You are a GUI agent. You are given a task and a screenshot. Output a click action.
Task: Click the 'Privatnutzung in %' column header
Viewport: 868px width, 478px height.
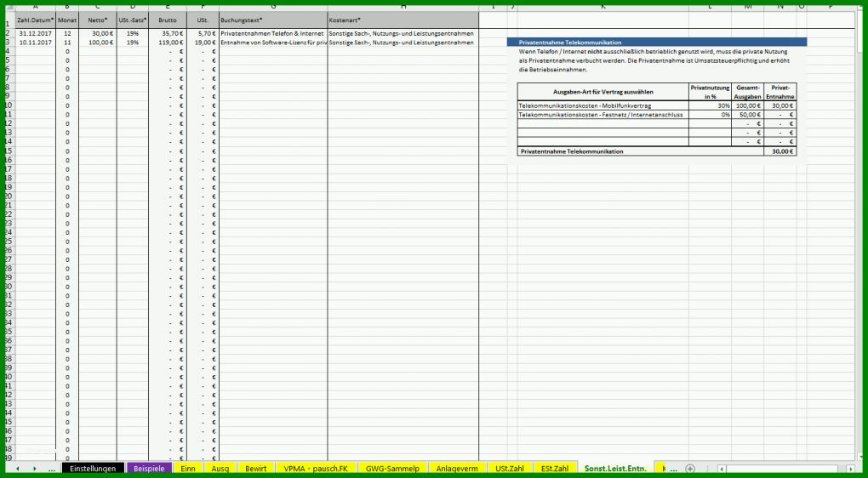711,92
